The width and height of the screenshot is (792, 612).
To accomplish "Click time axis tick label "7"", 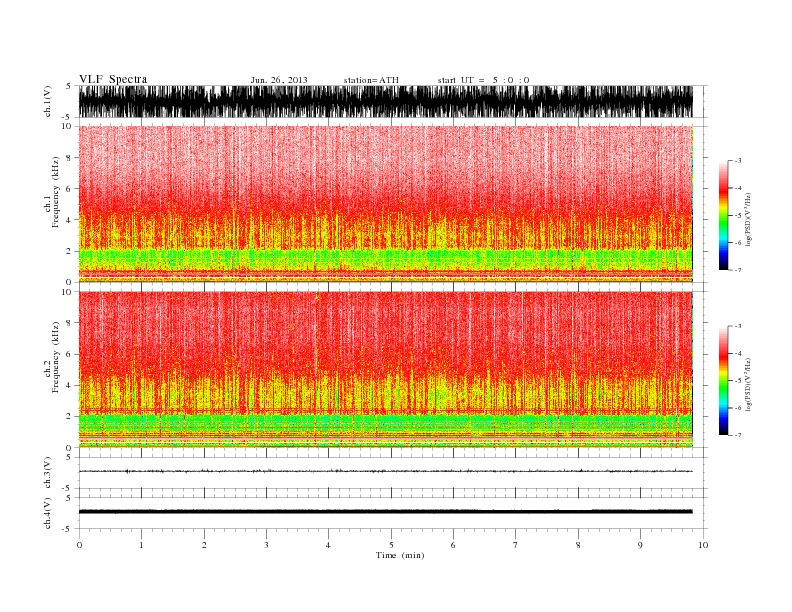I will coord(515,545).
